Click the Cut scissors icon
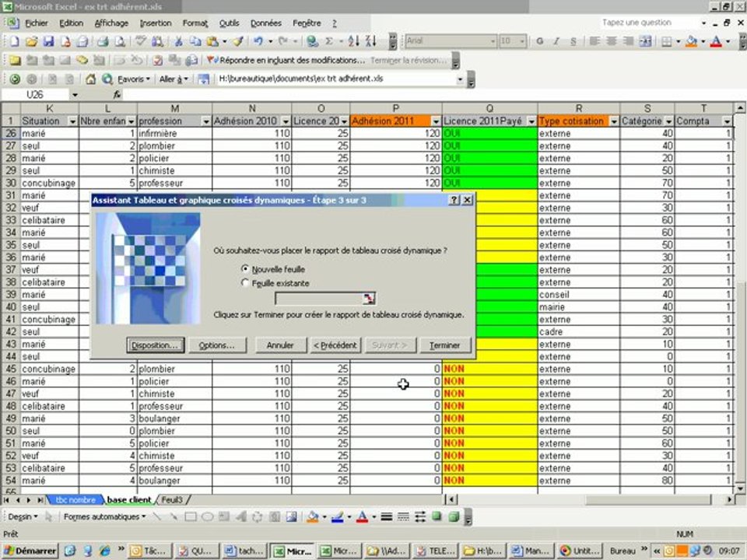This screenshot has width=747, height=560. [178, 41]
